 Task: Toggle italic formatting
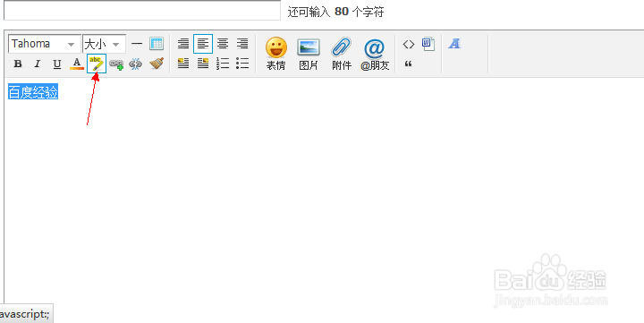38,64
